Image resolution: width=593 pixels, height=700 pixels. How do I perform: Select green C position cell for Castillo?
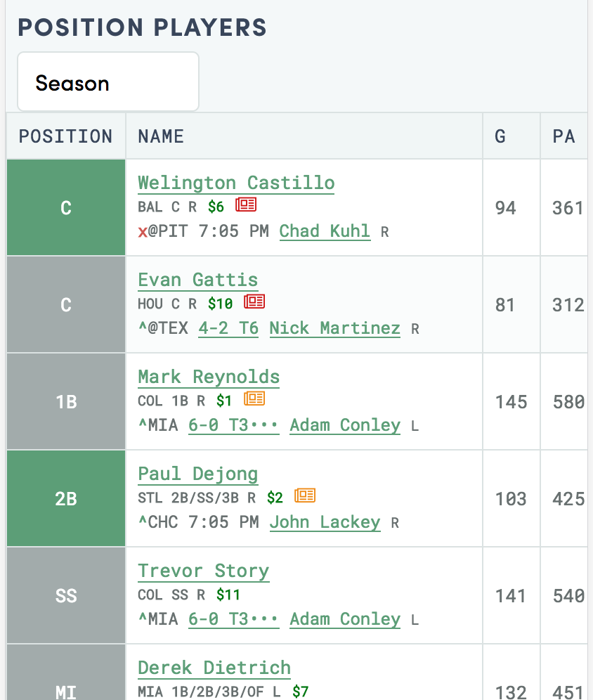(66, 207)
